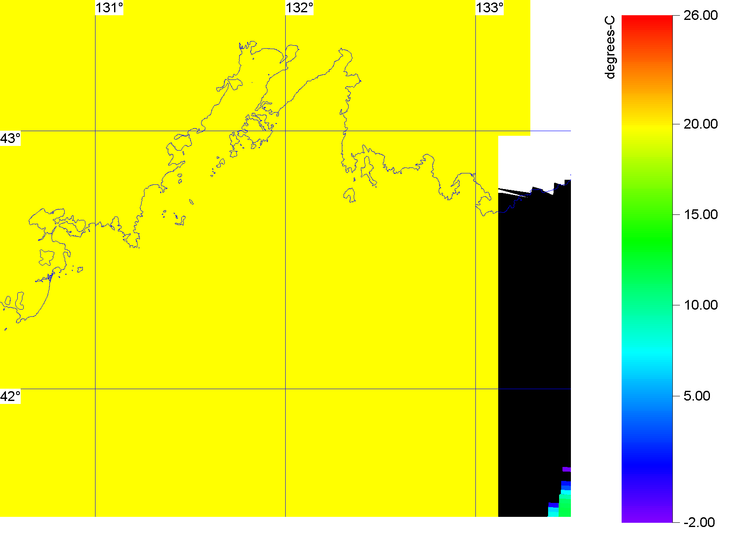Click the 43° latitude label
Screen dimensions: 756x538
[x=10, y=138]
